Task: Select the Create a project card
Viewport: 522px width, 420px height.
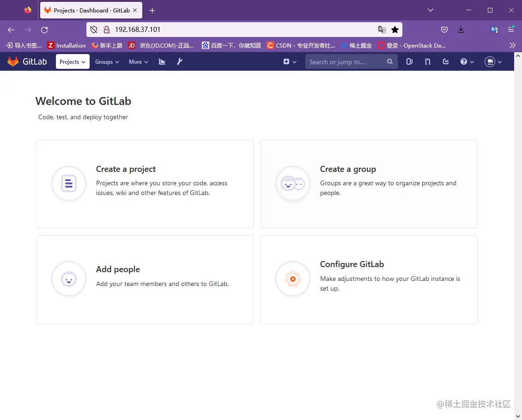Action: click(x=145, y=184)
